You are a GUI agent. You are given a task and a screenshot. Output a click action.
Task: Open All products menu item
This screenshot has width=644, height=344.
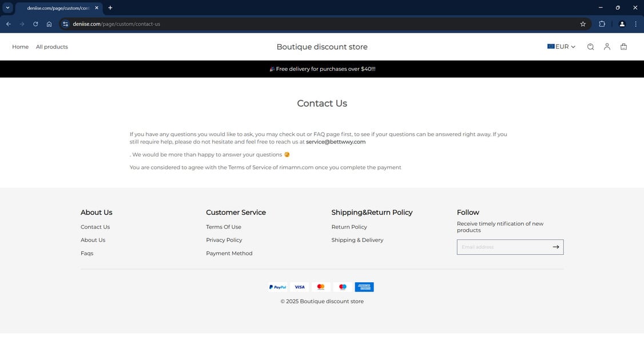[51, 47]
